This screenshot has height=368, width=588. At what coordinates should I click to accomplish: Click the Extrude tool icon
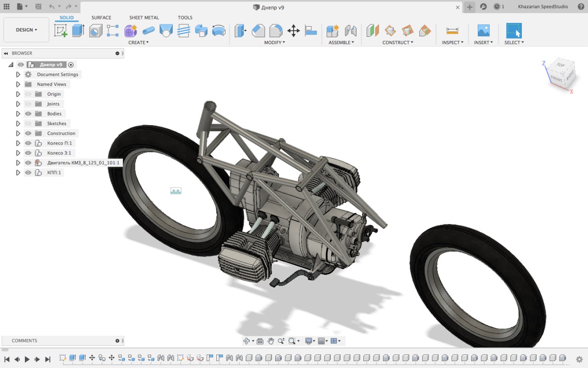78,31
